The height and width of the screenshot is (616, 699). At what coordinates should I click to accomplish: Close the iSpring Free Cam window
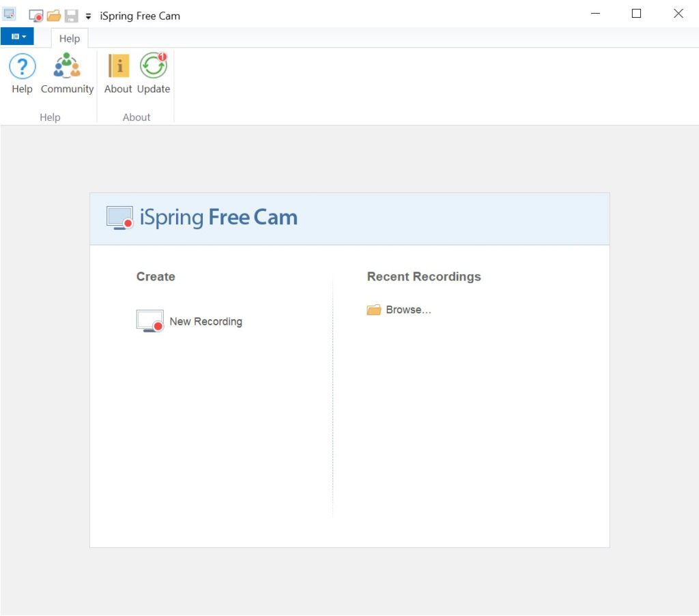coord(678,14)
